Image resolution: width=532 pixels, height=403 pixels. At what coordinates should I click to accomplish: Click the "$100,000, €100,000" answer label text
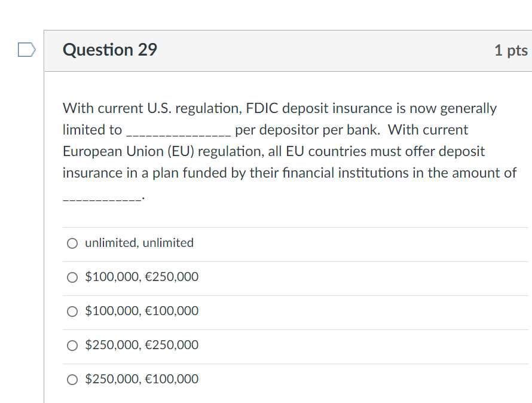point(142,311)
